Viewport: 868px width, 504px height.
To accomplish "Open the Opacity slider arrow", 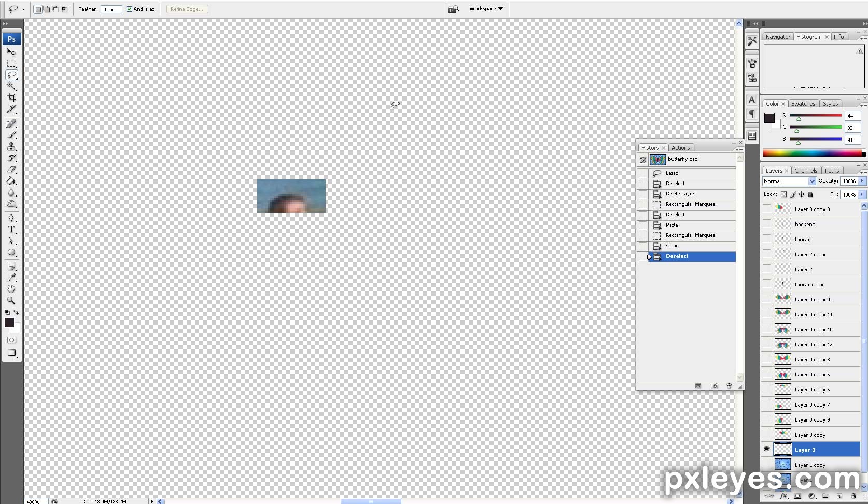I will click(x=862, y=181).
